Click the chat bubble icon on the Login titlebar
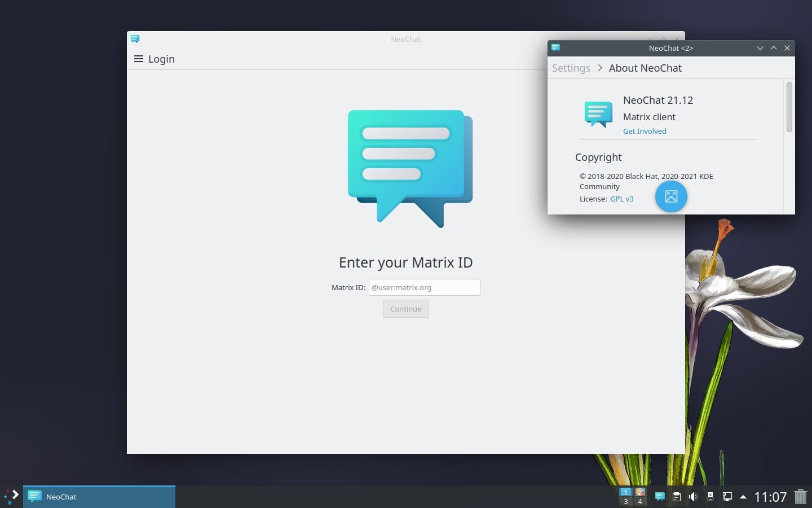Image resolution: width=812 pixels, height=508 pixels. click(x=135, y=39)
